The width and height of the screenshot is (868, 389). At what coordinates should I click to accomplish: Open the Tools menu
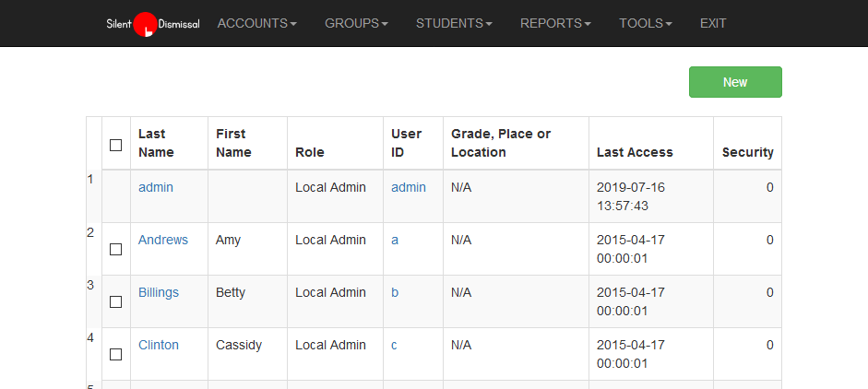pyautogui.click(x=645, y=24)
